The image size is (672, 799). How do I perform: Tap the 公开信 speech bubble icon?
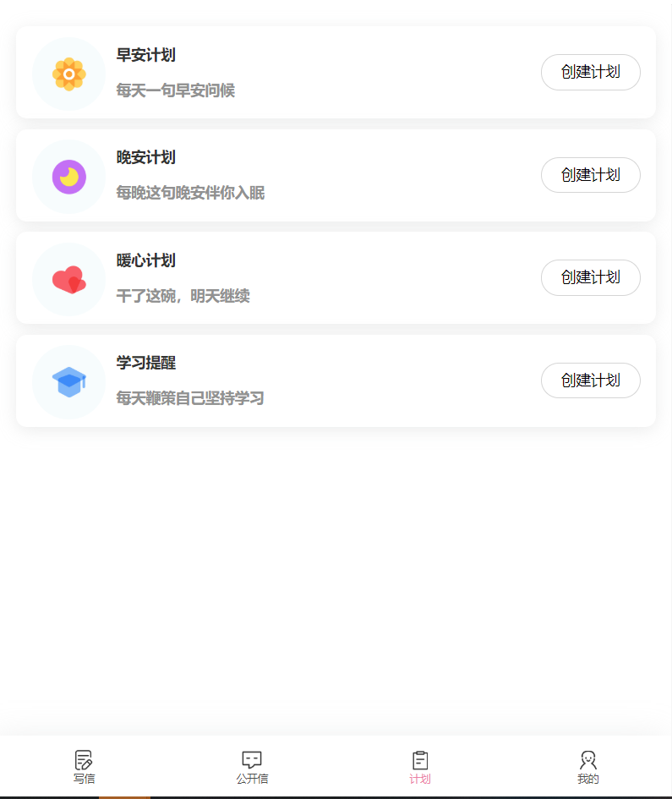click(252, 759)
